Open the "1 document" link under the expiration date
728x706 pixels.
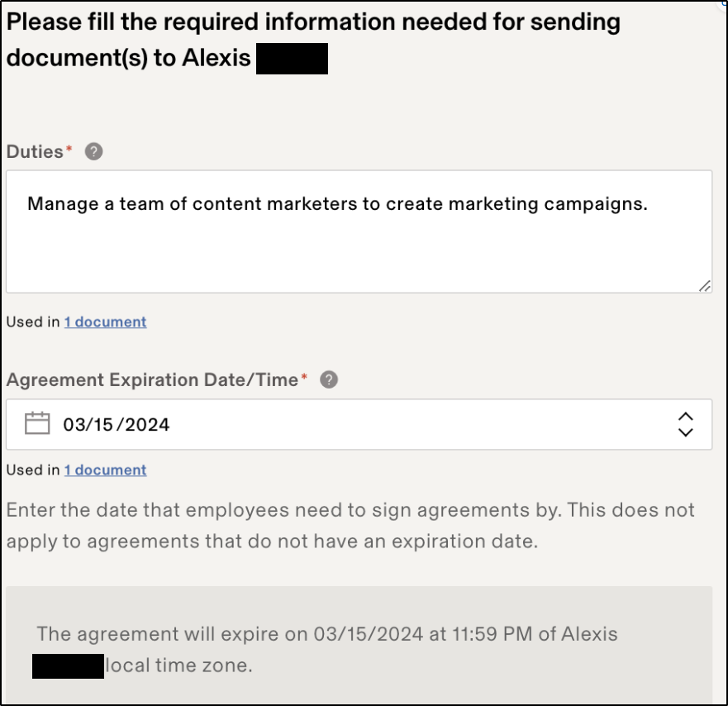click(105, 470)
